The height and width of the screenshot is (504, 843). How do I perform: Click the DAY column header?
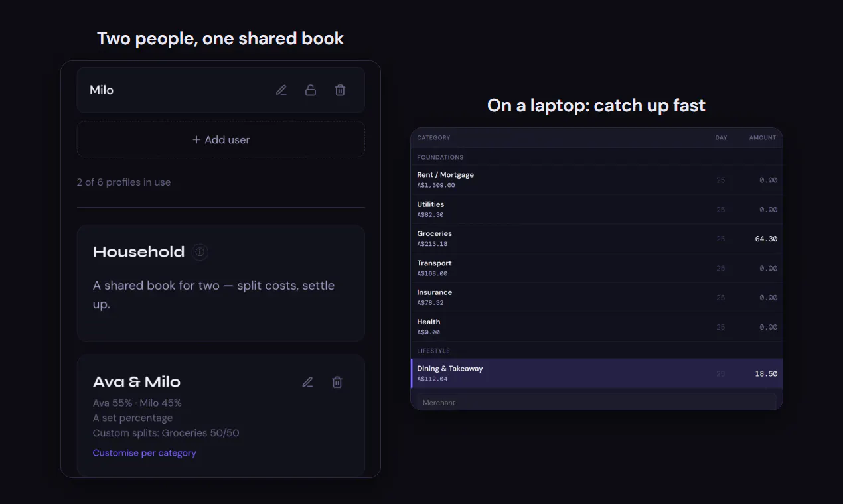tap(721, 138)
